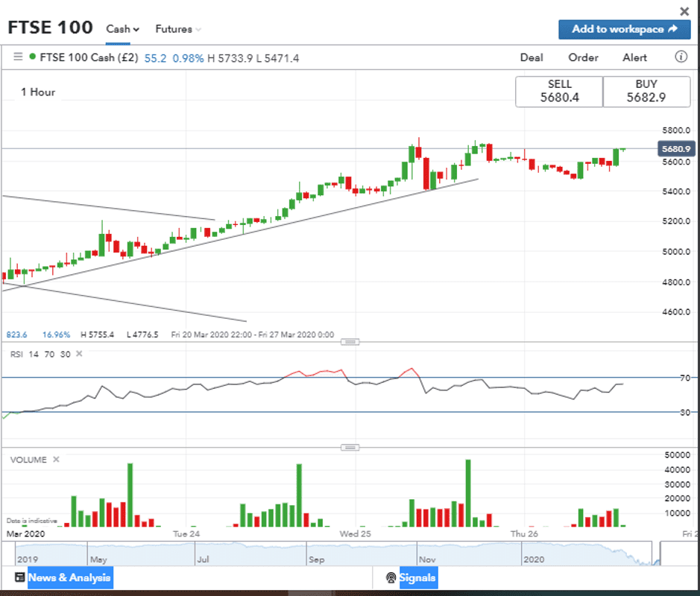Click the SELL 5680.4 button

(x=559, y=92)
